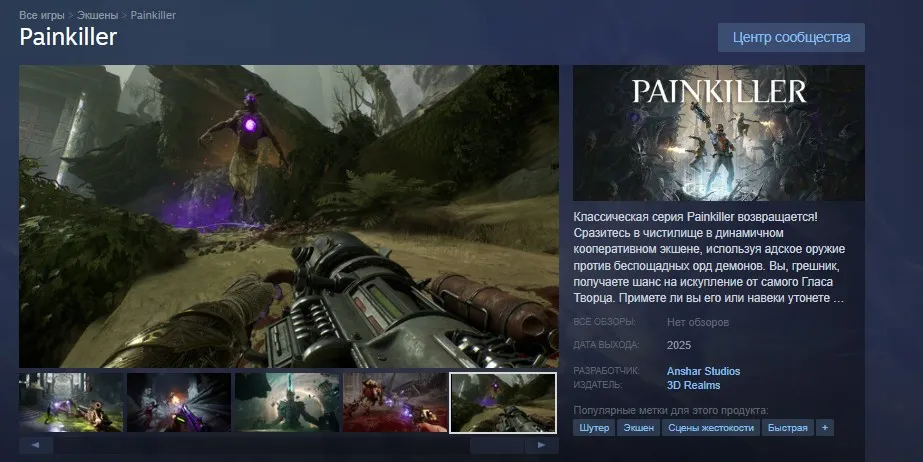
Task: Click the 'ВСЕ ОБЗОРЫ:' label
Action: point(604,322)
